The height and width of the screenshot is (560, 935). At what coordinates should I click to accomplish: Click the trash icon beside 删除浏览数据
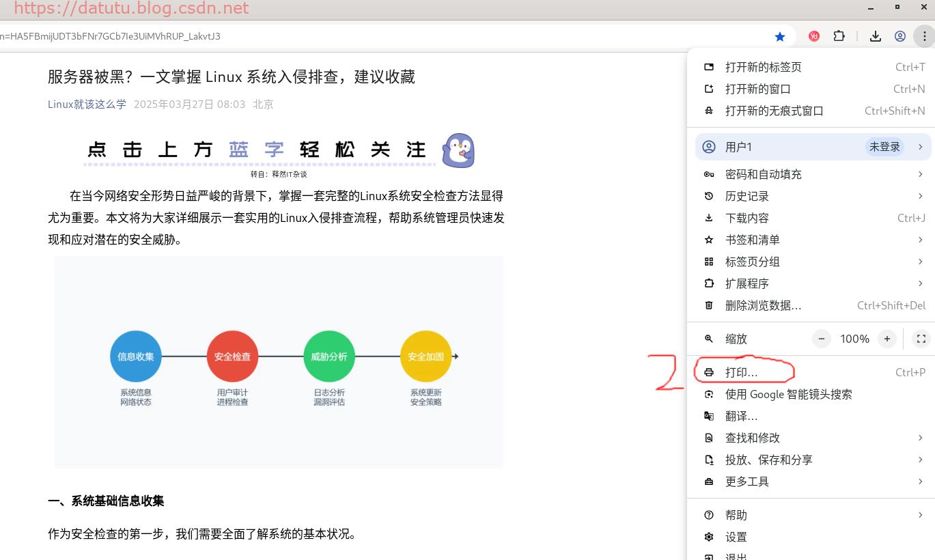click(709, 305)
